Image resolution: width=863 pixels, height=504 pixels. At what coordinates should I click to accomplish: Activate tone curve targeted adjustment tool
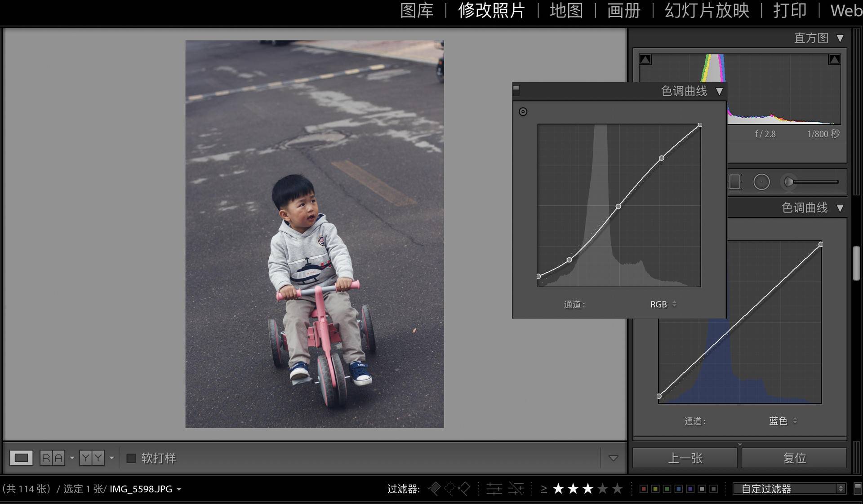523,112
